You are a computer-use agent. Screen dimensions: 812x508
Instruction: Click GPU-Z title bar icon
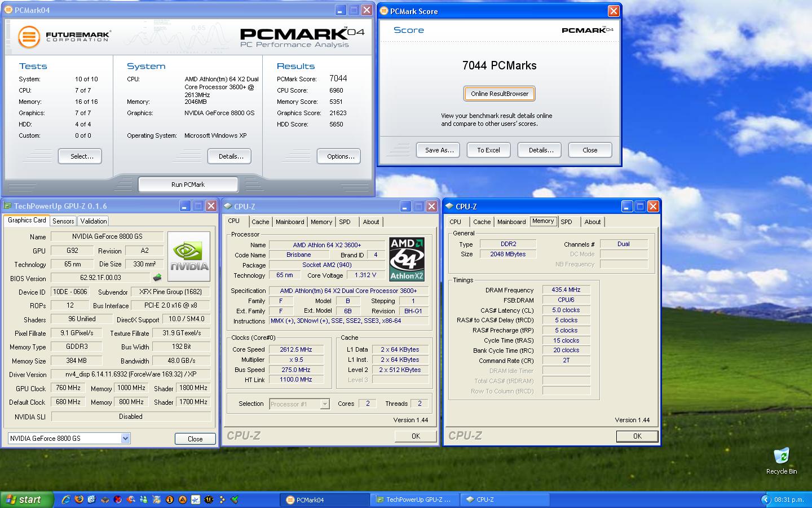(8, 206)
